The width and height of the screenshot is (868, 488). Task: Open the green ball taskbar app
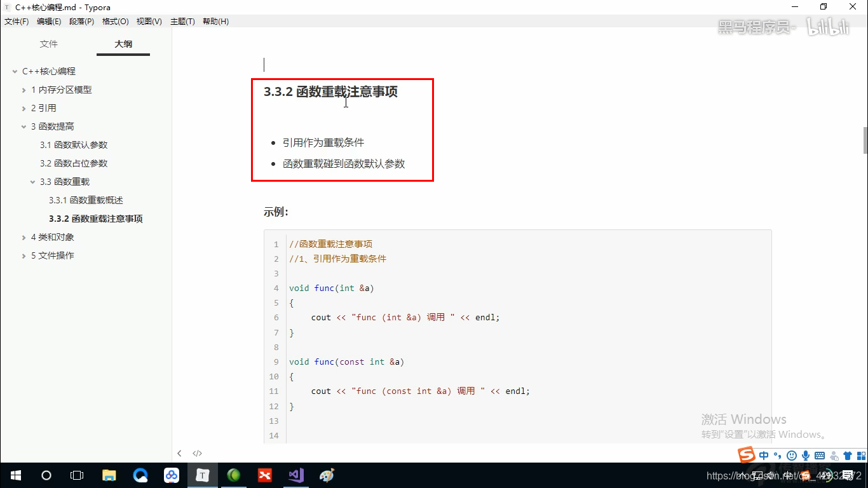234,475
